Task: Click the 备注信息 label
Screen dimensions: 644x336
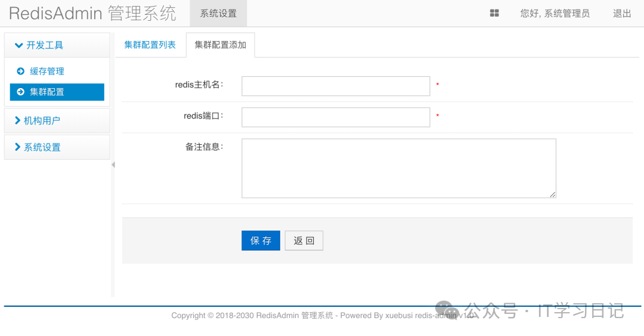Action: [x=204, y=147]
